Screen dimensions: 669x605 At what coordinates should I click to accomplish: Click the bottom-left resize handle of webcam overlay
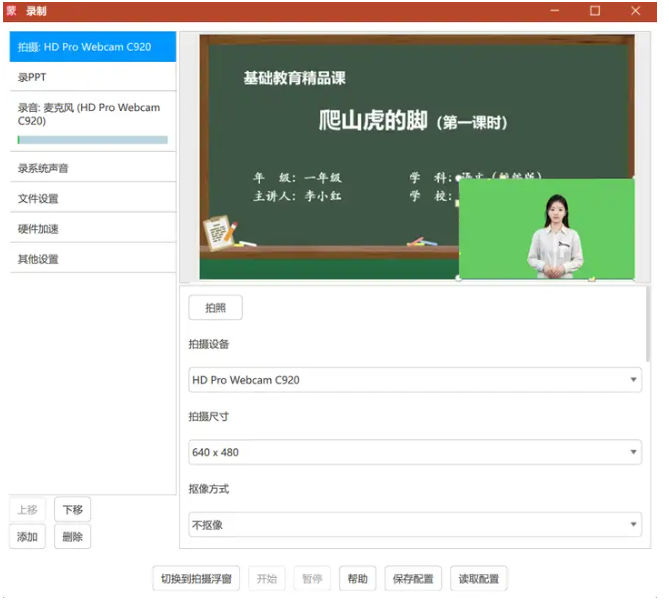pyautogui.click(x=459, y=279)
